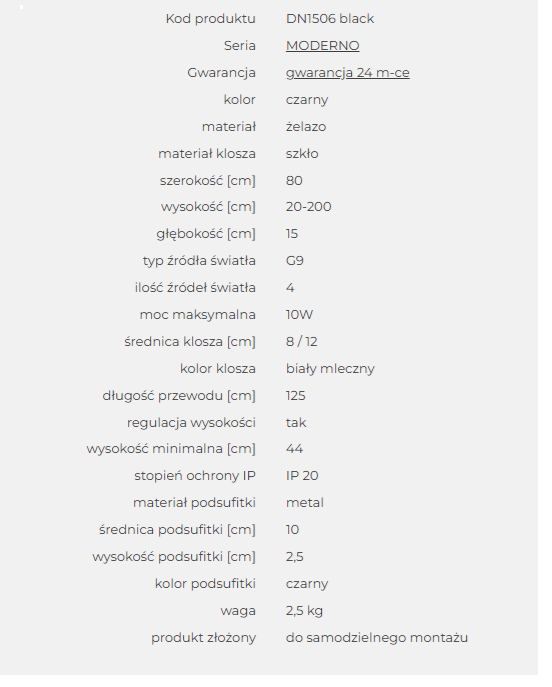This screenshot has height=687, width=552.
Task: Click the regulacja wysokości value tak
Action: [296, 423]
